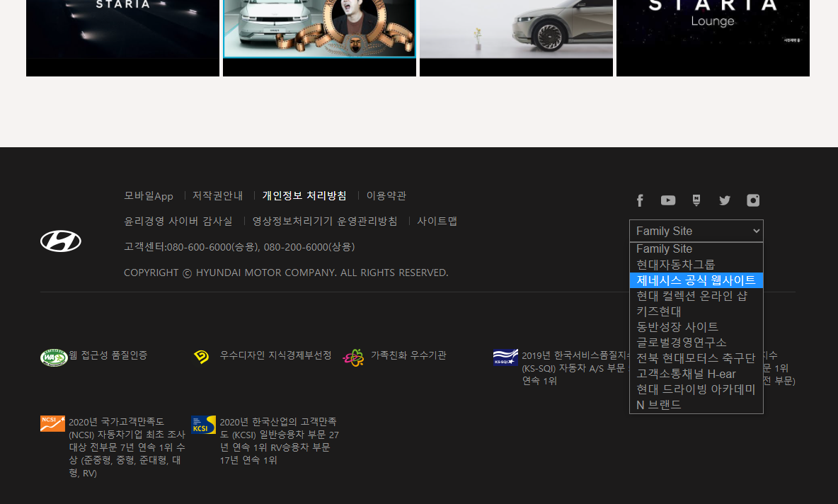Choose 제네시스 공식 웹사이트 option
838x504 pixels.
tap(696, 280)
